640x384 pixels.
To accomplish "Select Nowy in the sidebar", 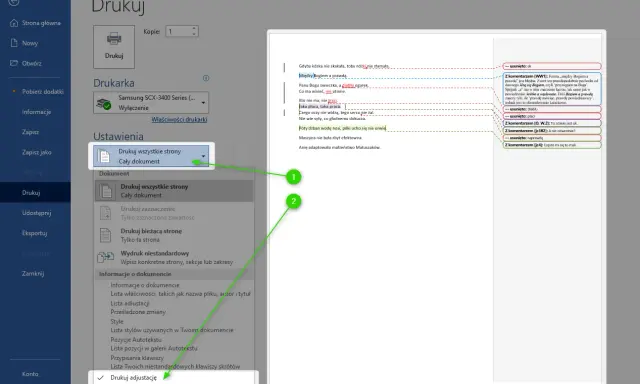I will point(30,43).
